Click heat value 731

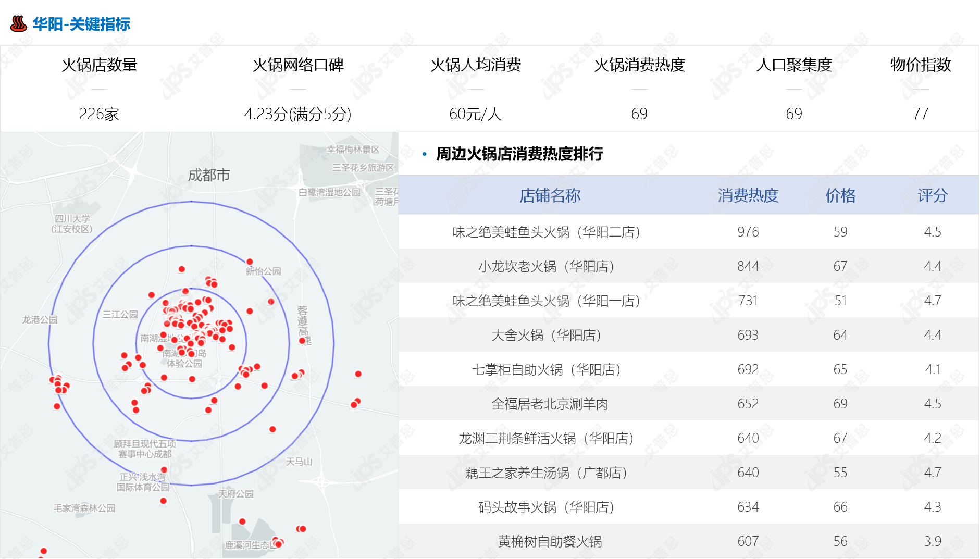coord(748,301)
